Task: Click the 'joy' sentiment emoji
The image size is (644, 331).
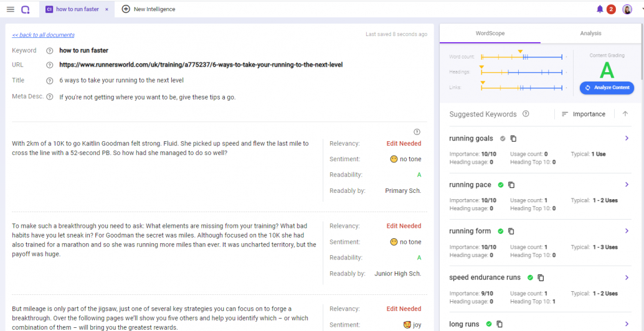Action: pos(407,325)
